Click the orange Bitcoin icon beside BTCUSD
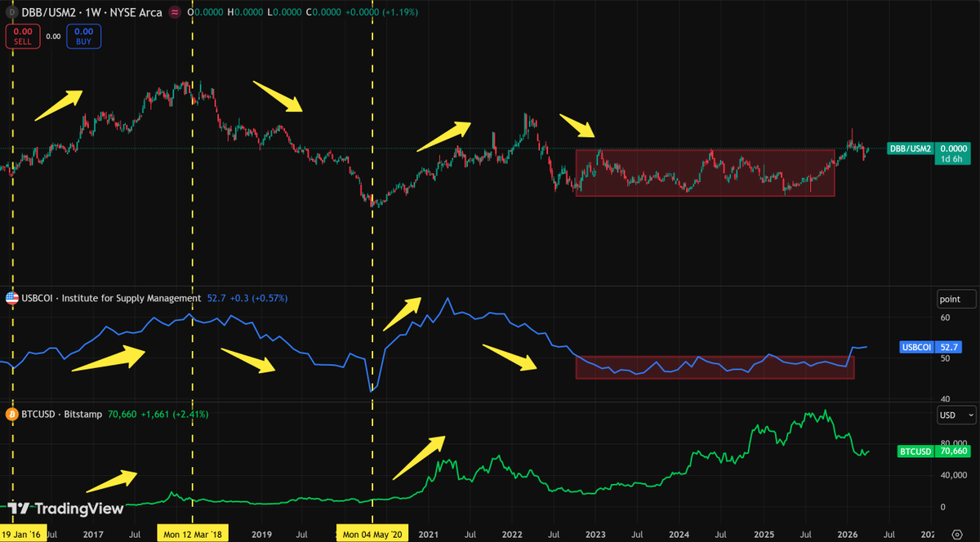980x542 pixels. [11, 415]
